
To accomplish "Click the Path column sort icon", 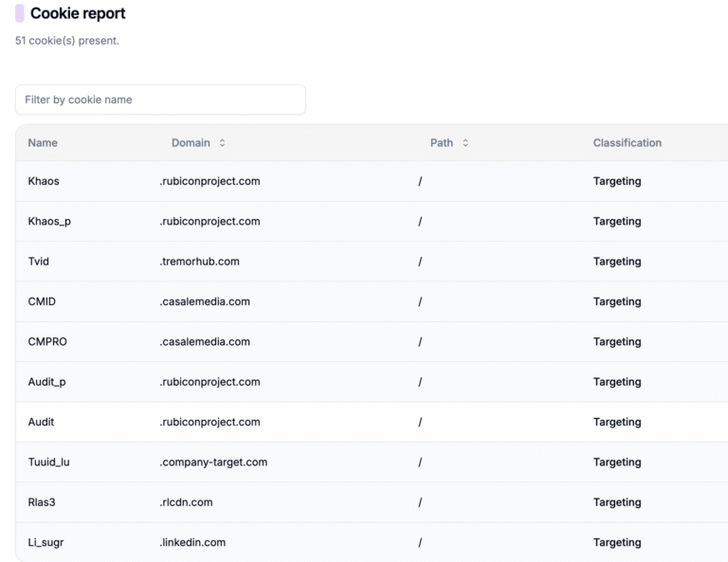I will coord(465,143).
